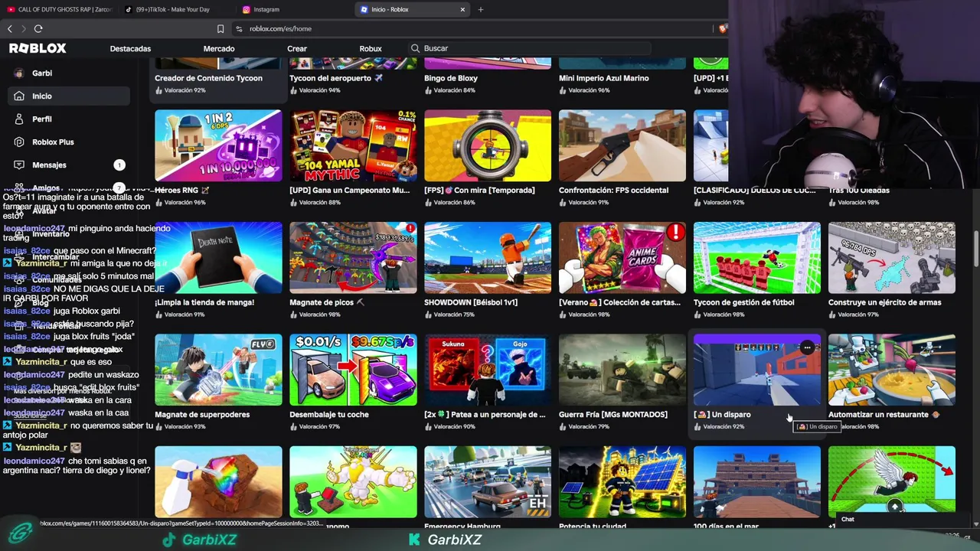The height and width of the screenshot is (551, 980).
Task: Open the Patea a un personaje thumbnail
Action: (488, 370)
